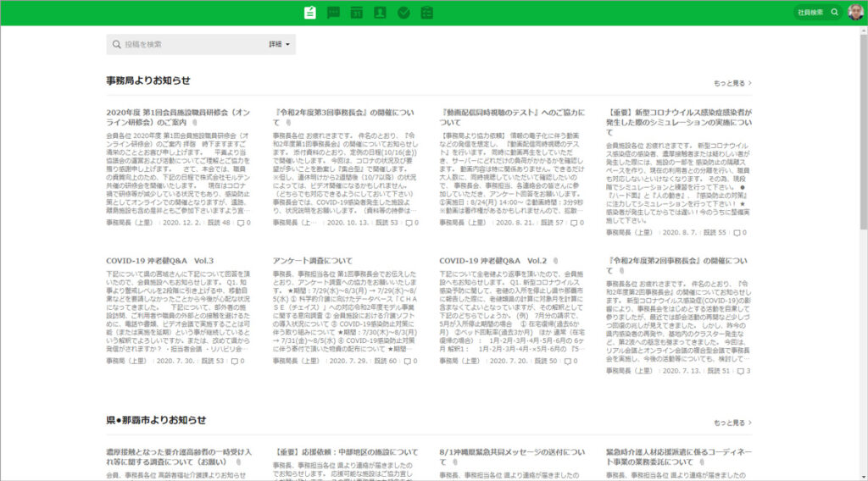Expand もっと見る for 事務局よりお知らせ
Screen dimensions: 868x481
point(732,84)
